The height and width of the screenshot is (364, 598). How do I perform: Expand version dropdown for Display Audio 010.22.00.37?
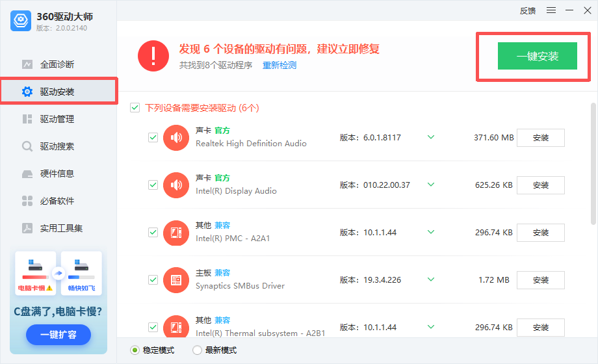(x=431, y=185)
